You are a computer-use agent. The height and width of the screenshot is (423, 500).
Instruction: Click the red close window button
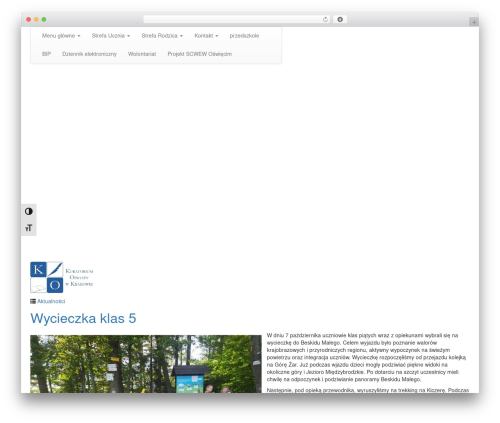coord(29,19)
